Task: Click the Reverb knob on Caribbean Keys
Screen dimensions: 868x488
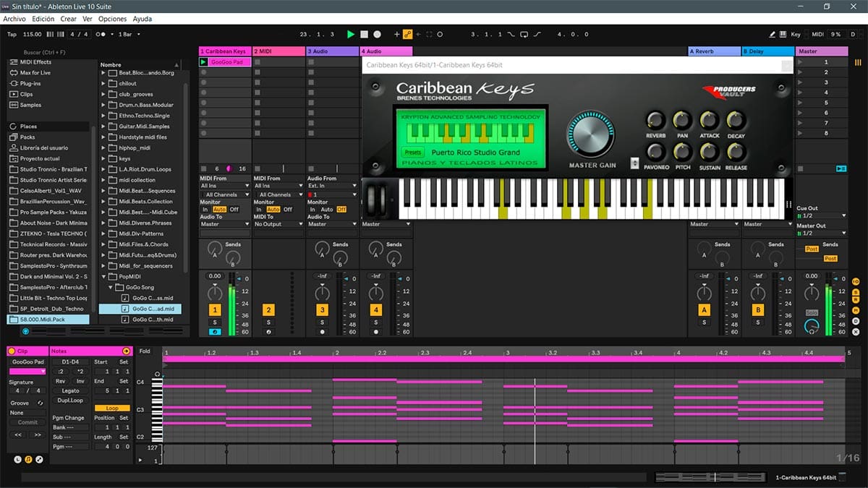Action: coord(655,121)
